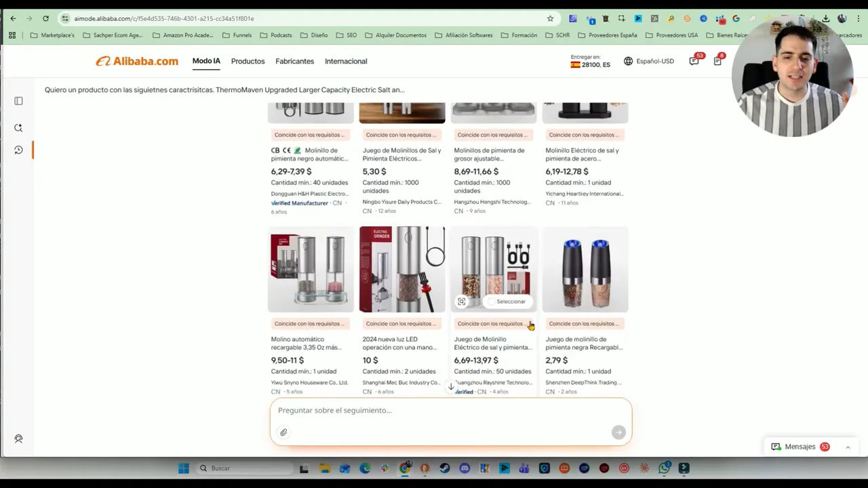
Task: Open the browser apps grid in bookmarks bar
Action: [12, 35]
